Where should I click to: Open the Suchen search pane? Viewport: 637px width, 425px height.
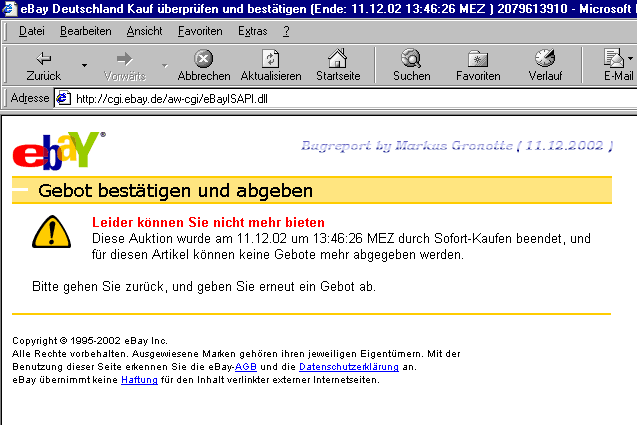click(412, 65)
